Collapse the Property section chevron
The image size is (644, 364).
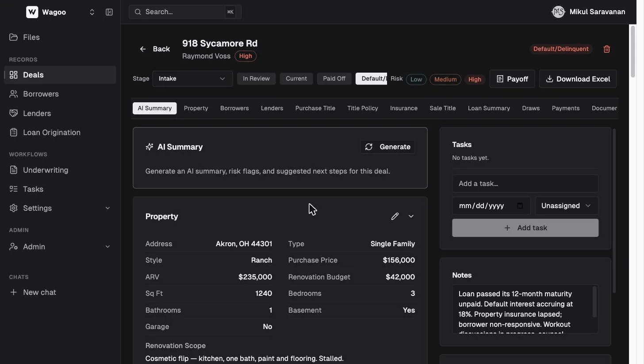(x=411, y=217)
